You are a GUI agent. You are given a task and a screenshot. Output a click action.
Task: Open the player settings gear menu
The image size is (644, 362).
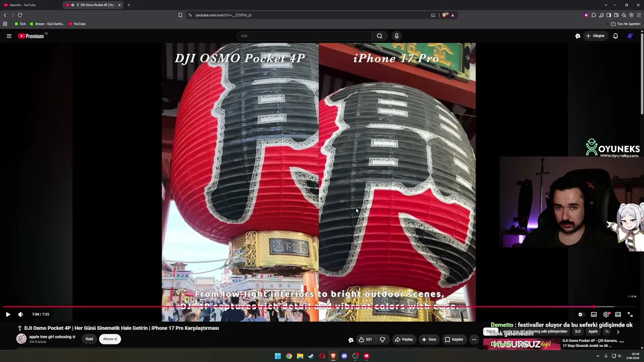pos(606,314)
